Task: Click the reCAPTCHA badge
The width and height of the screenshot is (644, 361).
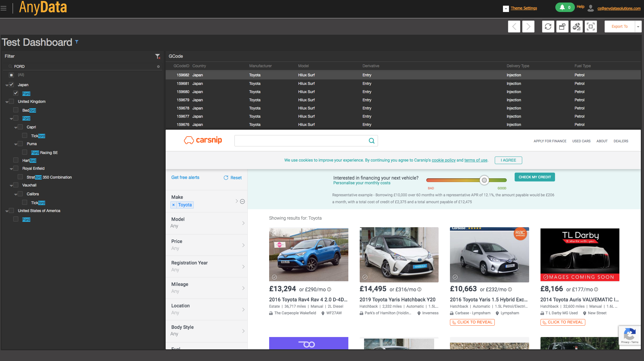Action: (x=629, y=335)
